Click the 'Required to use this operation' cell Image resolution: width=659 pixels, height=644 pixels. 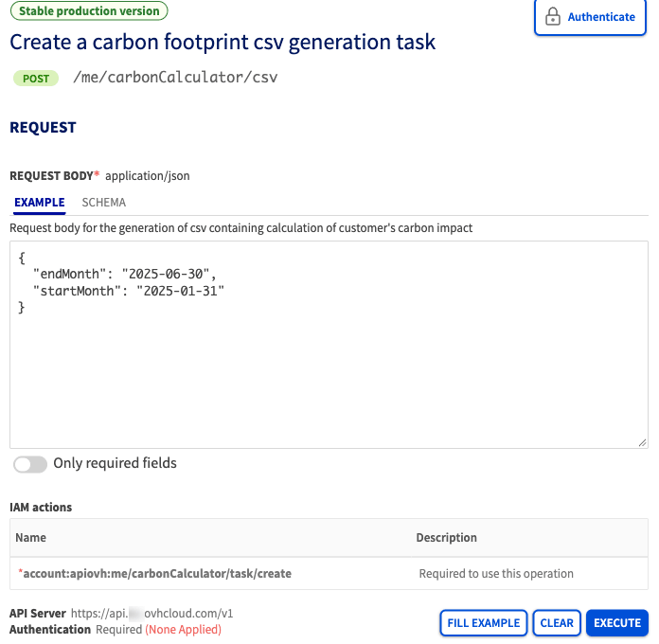496,573
